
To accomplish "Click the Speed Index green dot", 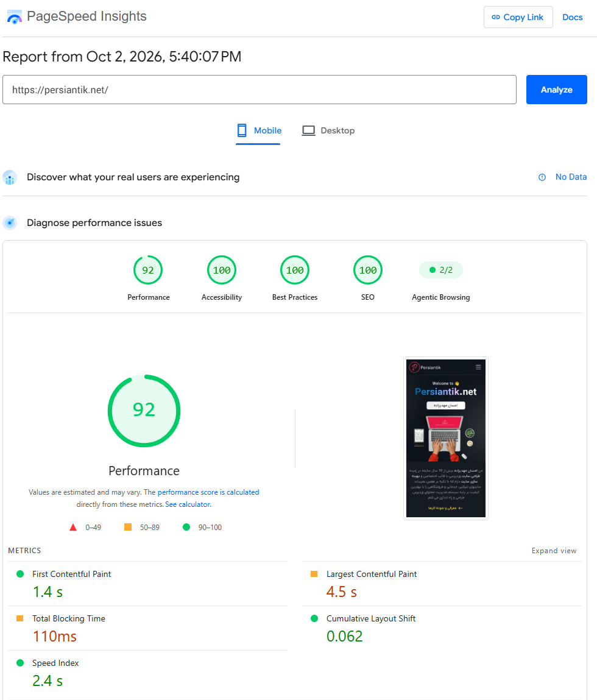I will coord(20,663).
